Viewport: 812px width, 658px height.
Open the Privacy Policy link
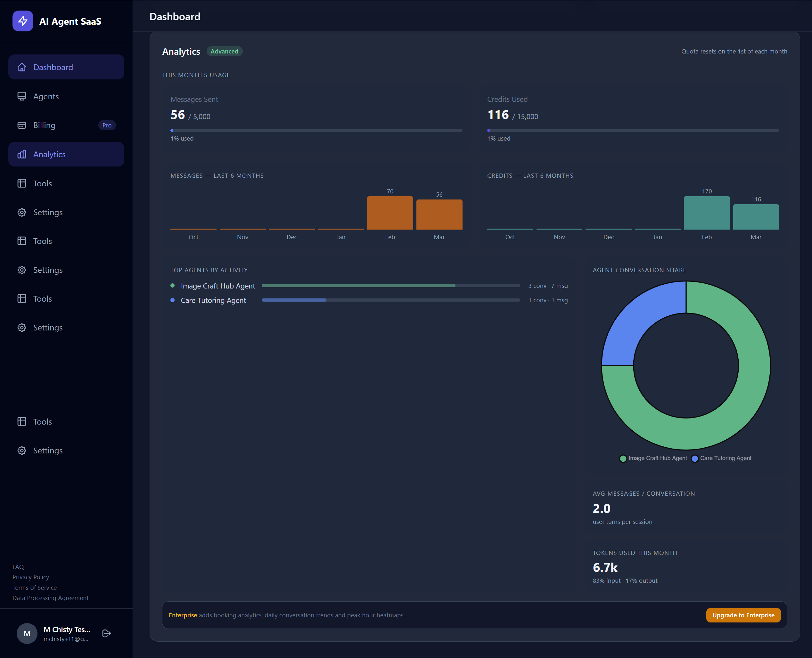pyautogui.click(x=31, y=577)
